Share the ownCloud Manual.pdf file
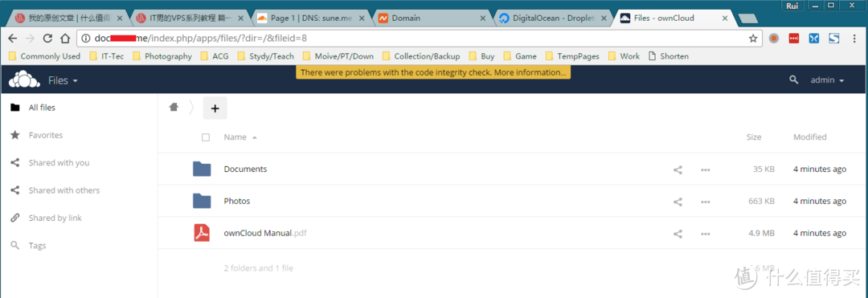This screenshot has height=298, width=868. [678, 234]
